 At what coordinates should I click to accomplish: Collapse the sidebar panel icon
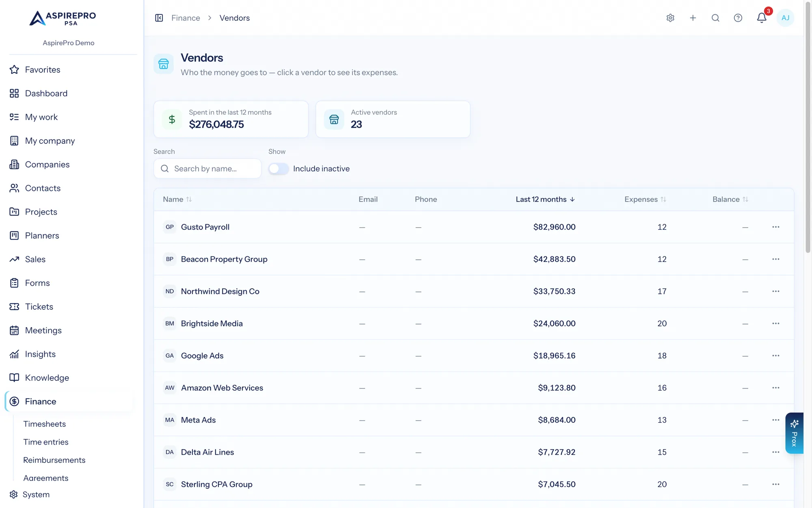coord(159,18)
